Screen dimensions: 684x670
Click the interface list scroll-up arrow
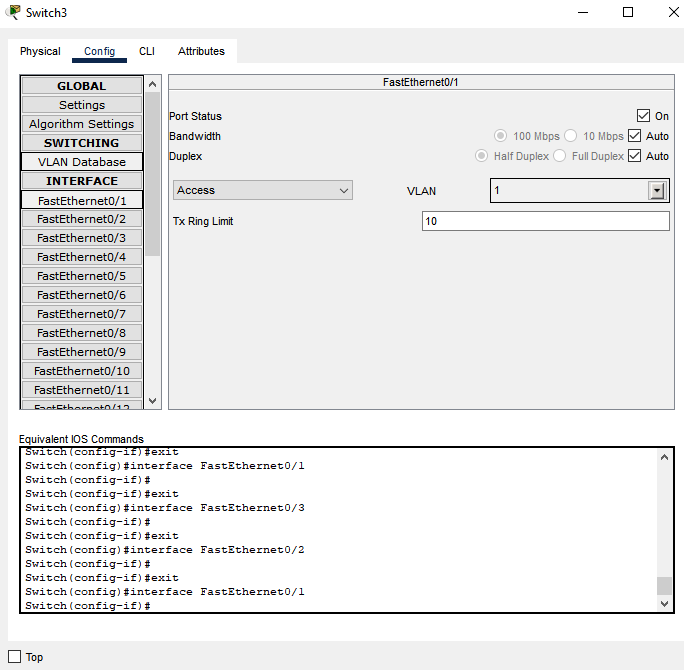tap(152, 84)
